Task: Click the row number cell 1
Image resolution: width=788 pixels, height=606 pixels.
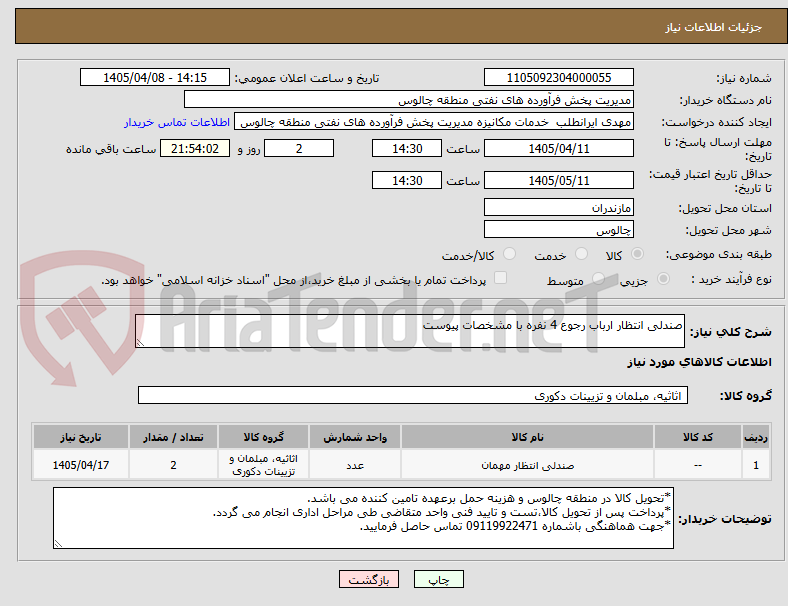Action: 755,465
